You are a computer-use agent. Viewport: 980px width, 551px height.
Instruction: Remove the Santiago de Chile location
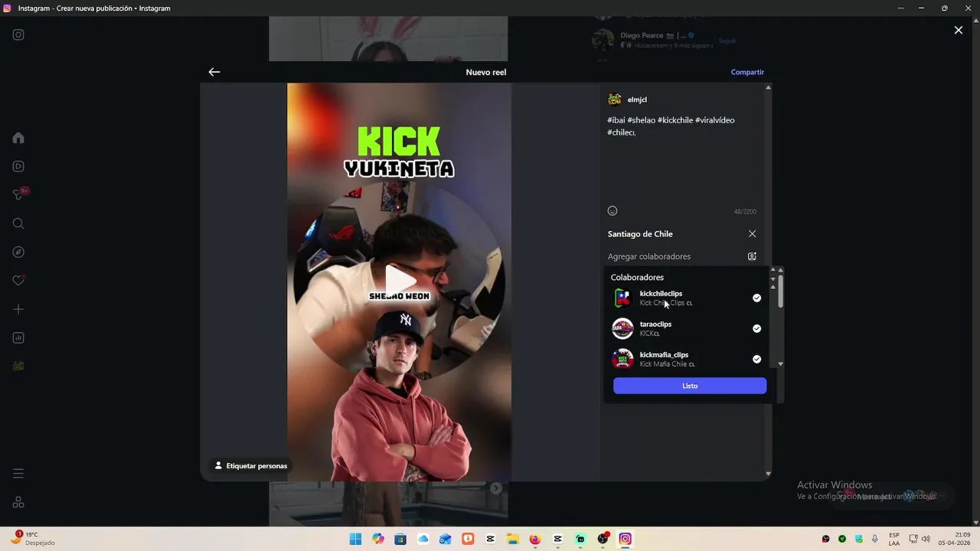(x=752, y=233)
